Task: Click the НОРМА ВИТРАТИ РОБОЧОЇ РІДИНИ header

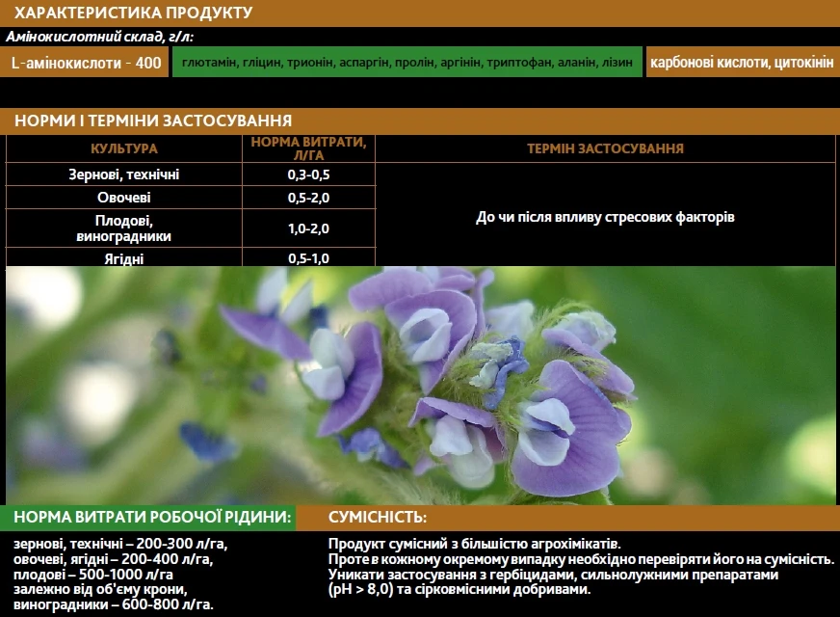Action: pos(152,518)
